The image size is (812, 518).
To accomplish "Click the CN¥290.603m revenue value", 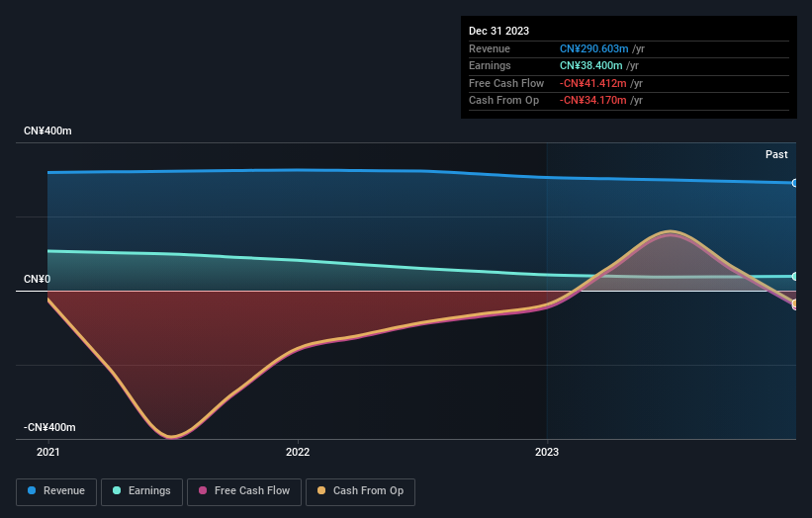I will click(594, 48).
